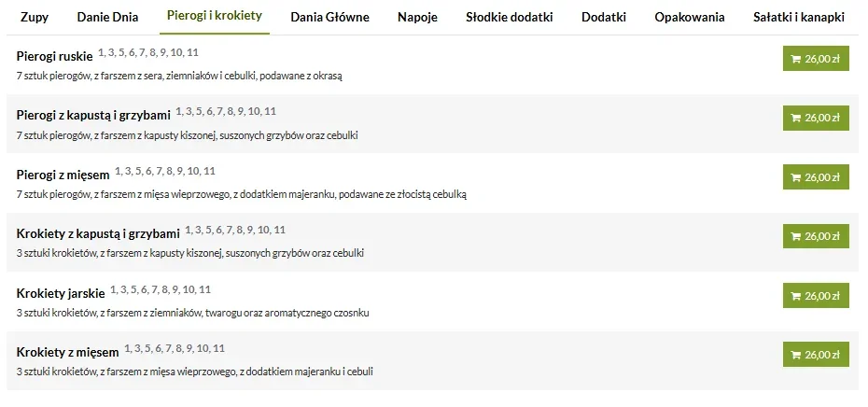Click the cart icon for Pierogi z mięsem
868x407 pixels.
point(795,177)
